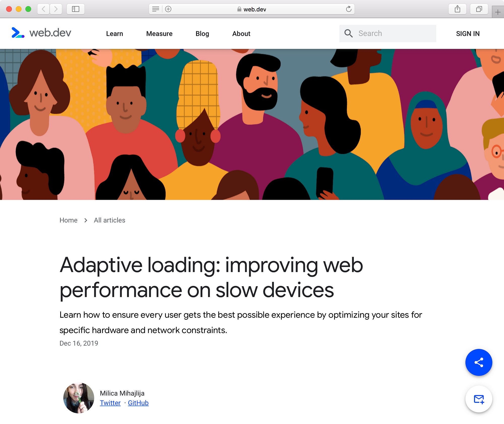Toggle the Safari sidebar
504x424 pixels.
pos(76,9)
